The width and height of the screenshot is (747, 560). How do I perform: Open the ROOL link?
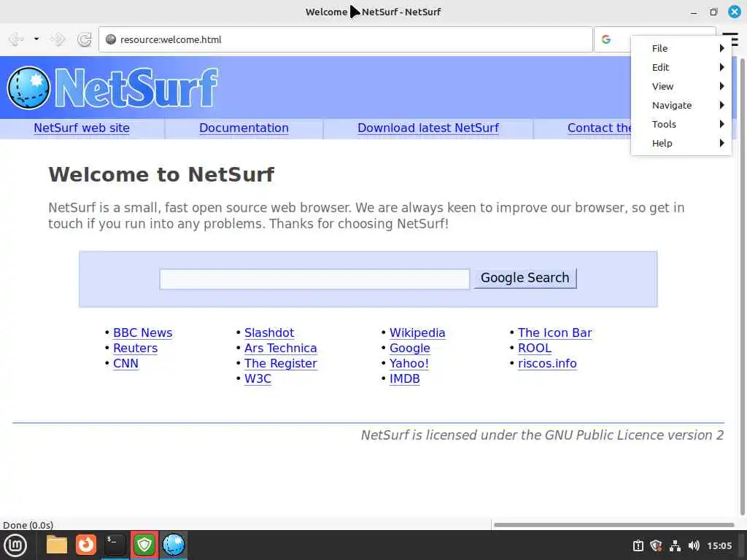535,348
